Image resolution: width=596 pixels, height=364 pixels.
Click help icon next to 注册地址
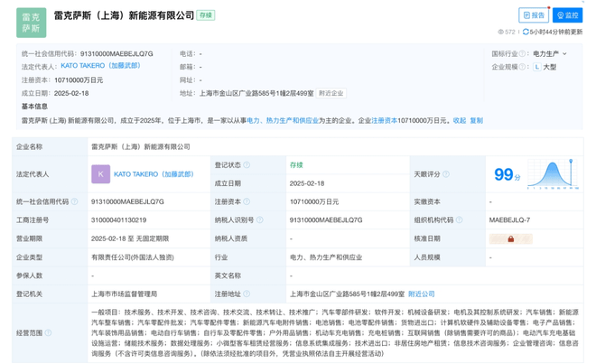[x=247, y=294]
